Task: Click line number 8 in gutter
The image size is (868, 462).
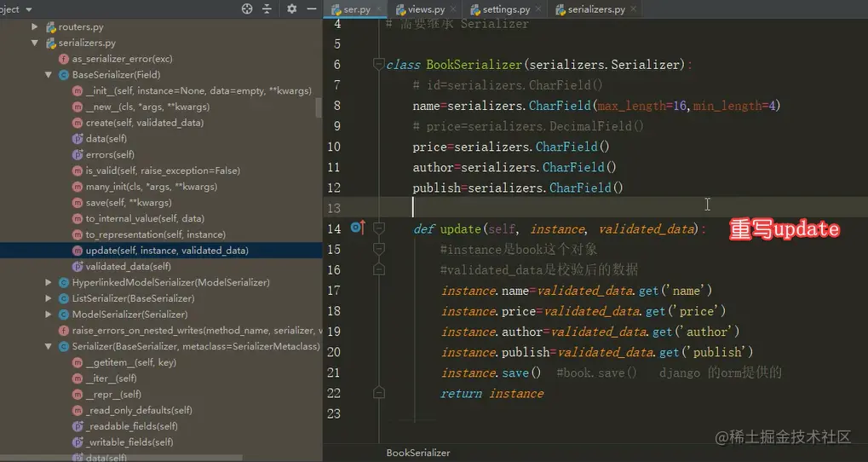Action: coord(337,105)
